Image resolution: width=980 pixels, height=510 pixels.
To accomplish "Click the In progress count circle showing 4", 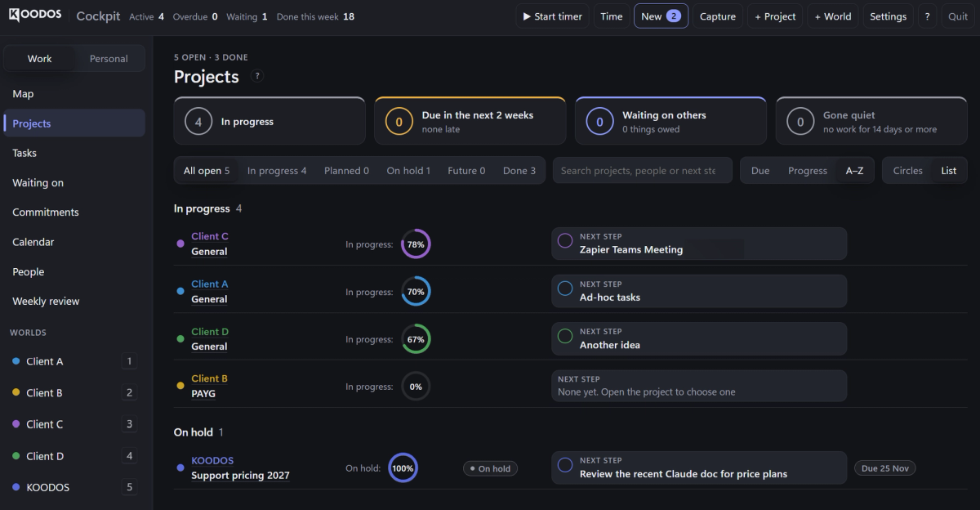I will 198,122.
